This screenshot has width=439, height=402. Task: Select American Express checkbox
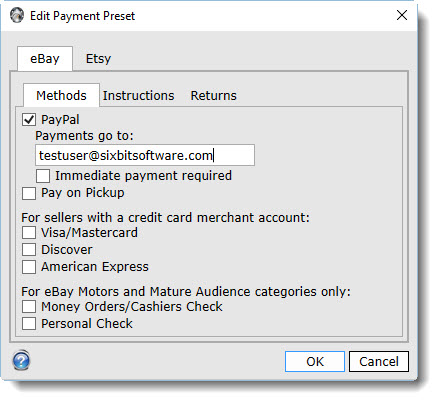29,267
